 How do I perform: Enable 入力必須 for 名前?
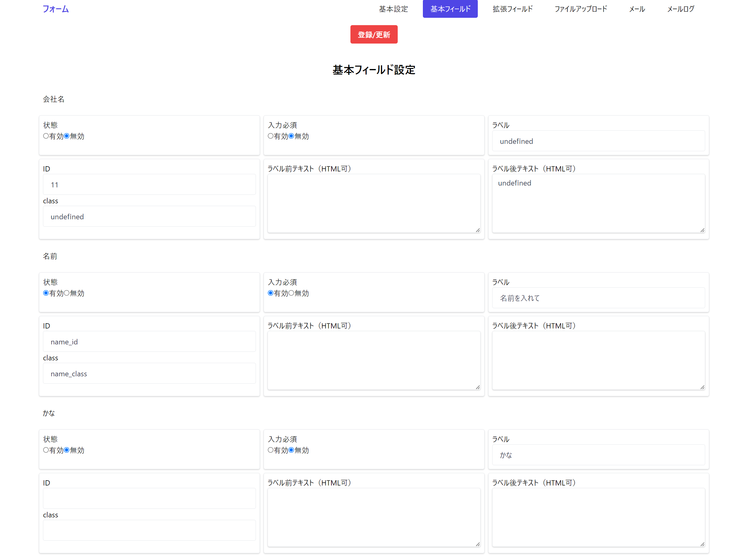pos(270,293)
